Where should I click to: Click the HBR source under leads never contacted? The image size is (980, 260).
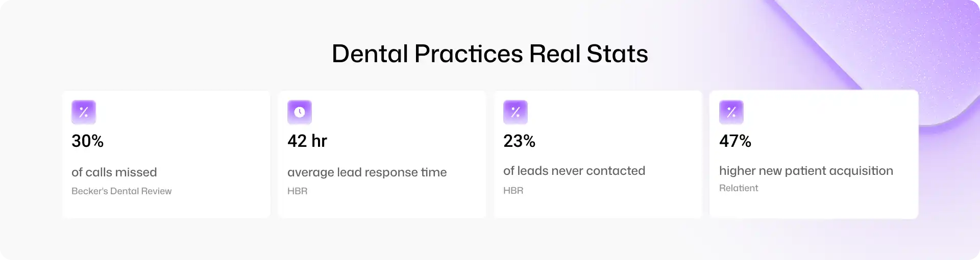coord(513,191)
